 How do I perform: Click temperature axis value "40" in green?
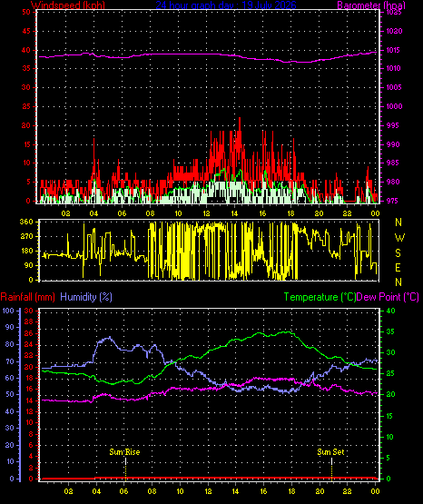[390, 311]
